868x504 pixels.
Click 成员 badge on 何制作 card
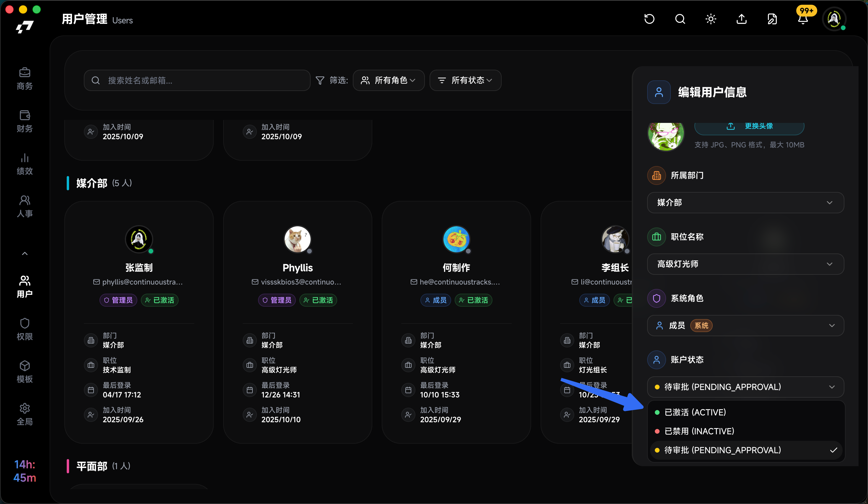pos(436,300)
